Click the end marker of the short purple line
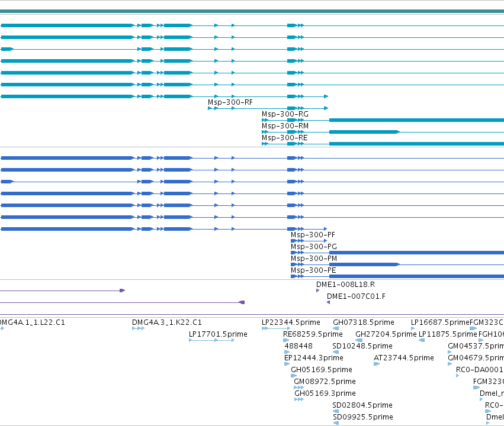504x426 pixels. pyautogui.click(x=122, y=291)
